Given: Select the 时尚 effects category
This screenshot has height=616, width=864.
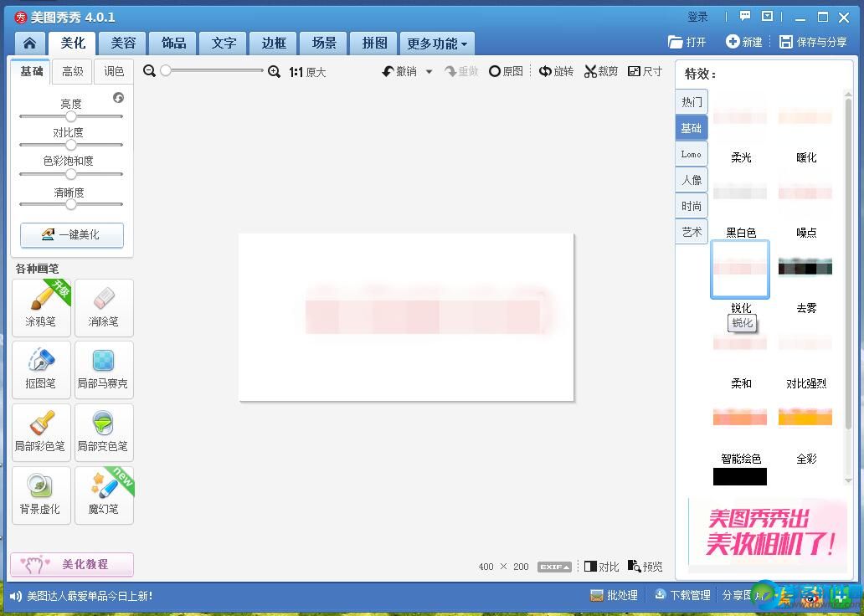Looking at the screenshot, I should click(692, 206).
